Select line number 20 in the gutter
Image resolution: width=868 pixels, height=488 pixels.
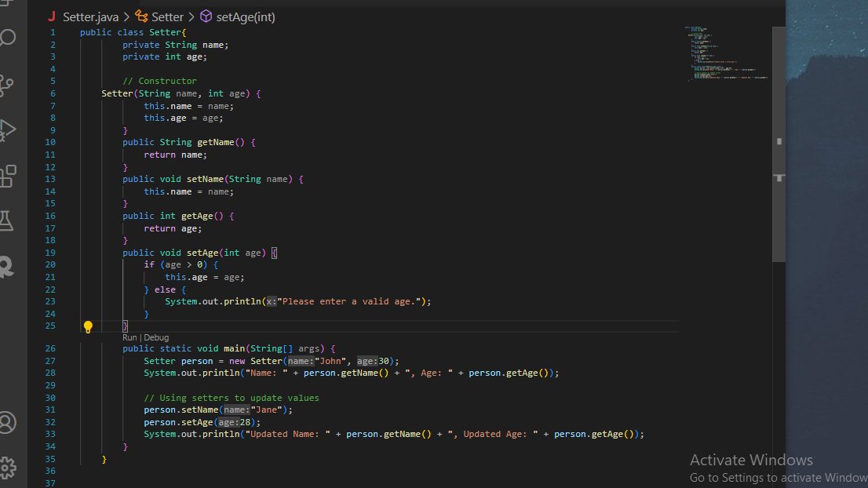(x=49, y=264)
